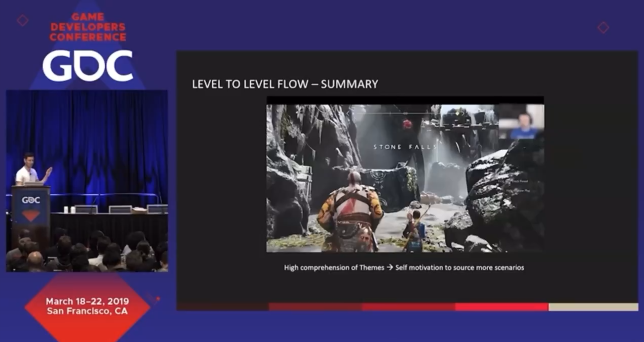
Task: Click the caption "High comprehension of Themes"
Action: click(334, 268)
